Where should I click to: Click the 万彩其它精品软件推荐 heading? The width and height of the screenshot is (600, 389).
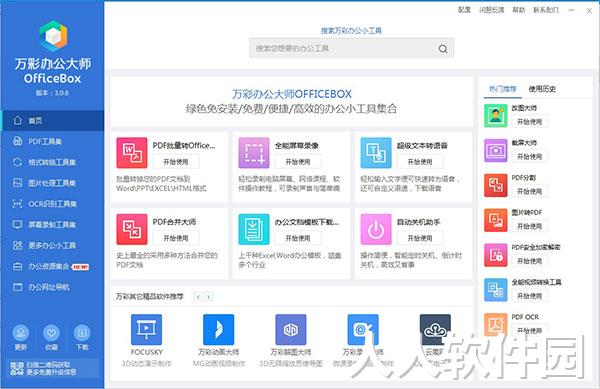[x=150, y=296]
